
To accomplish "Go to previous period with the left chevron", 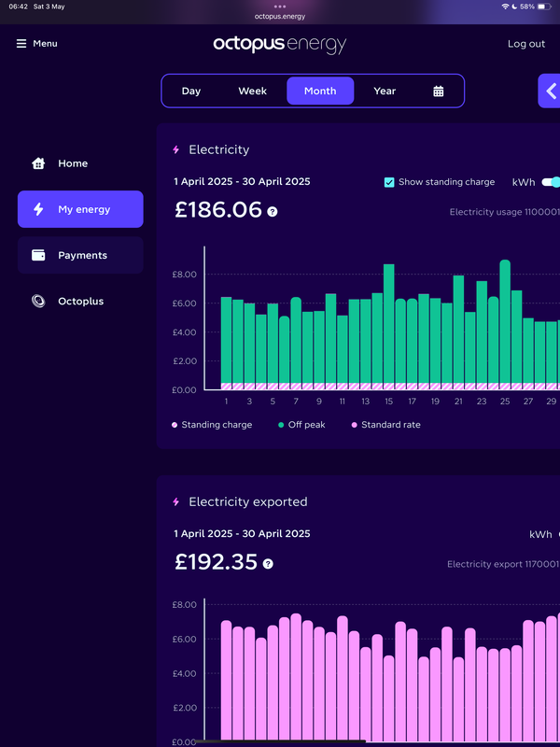I will tap(551, 91).
